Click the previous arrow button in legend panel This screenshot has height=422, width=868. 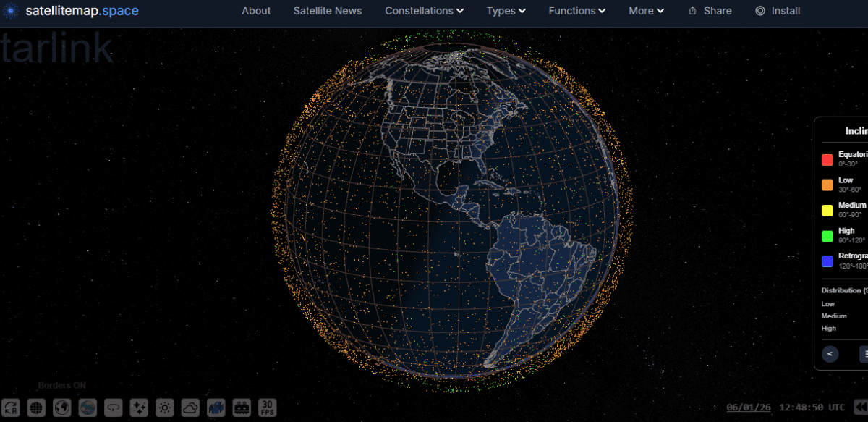pyautogui.click(x=830, y=354)
